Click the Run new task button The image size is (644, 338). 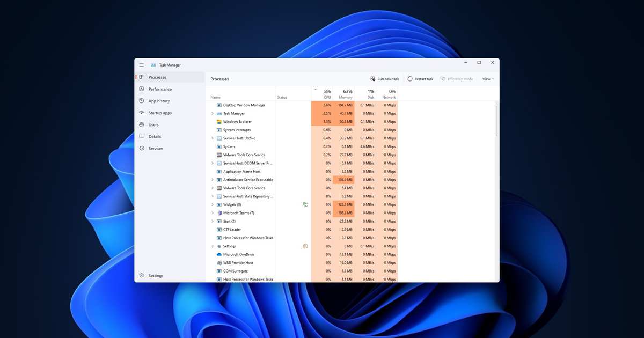point(385,79)
